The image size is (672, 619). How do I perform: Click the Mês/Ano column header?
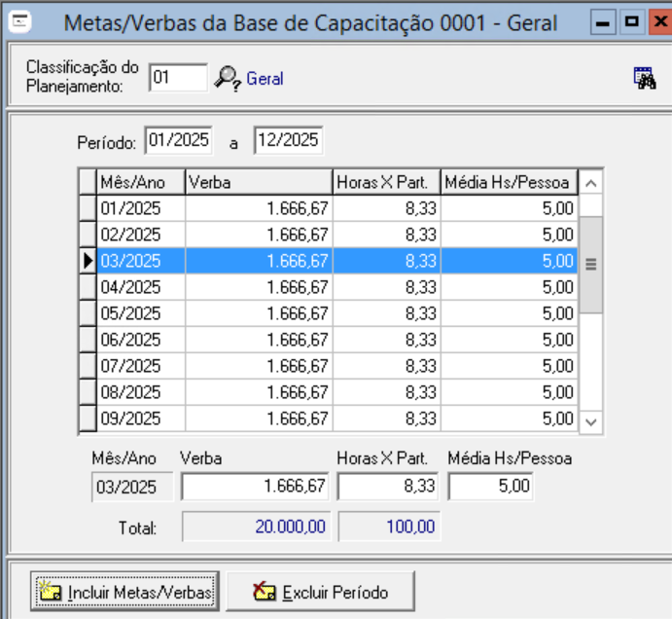141,182
